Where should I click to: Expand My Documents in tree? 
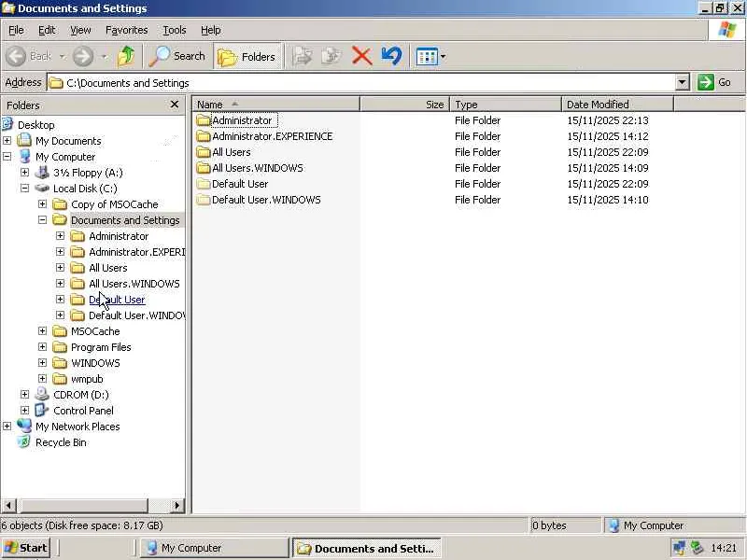[7, 141]
